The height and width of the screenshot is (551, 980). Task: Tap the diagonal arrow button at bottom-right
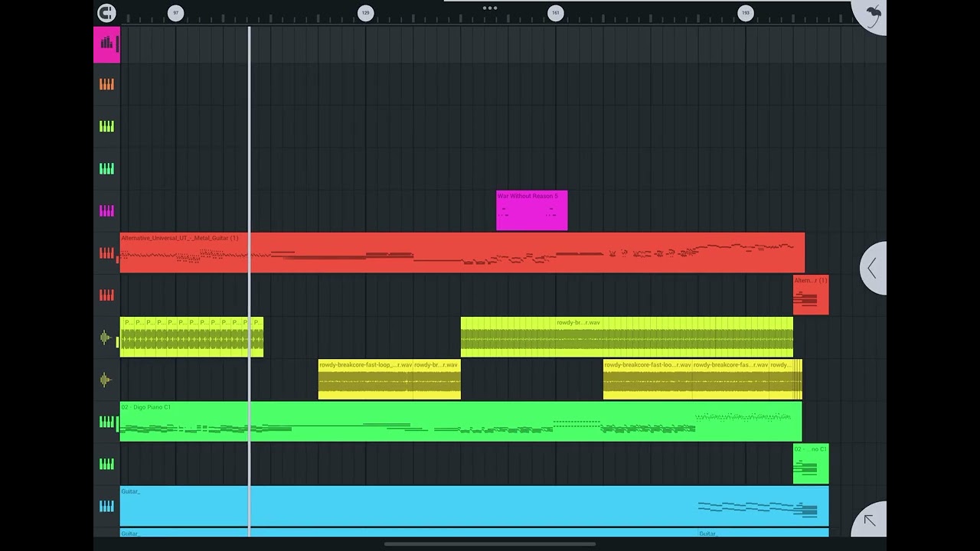click(870, 520)
